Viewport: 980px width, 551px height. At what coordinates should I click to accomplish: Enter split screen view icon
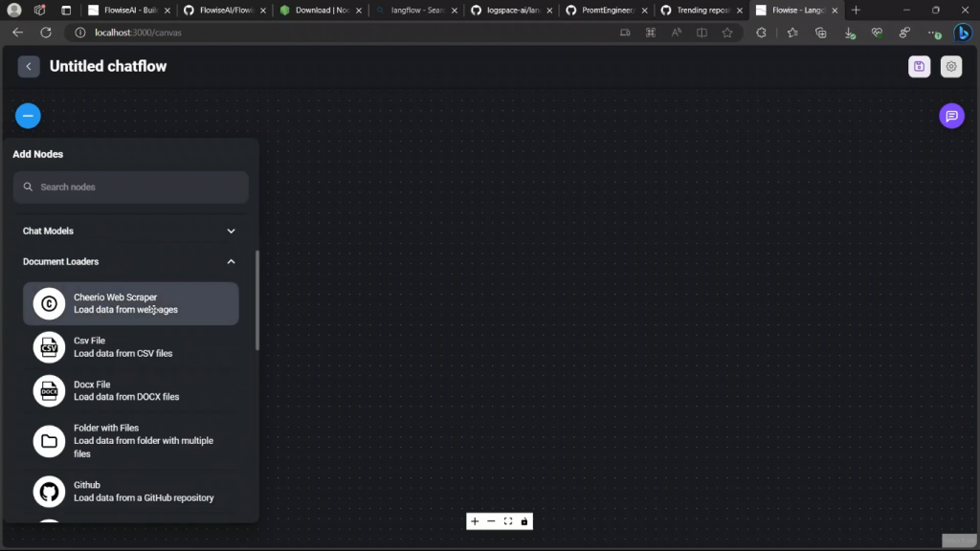[702, 33]
